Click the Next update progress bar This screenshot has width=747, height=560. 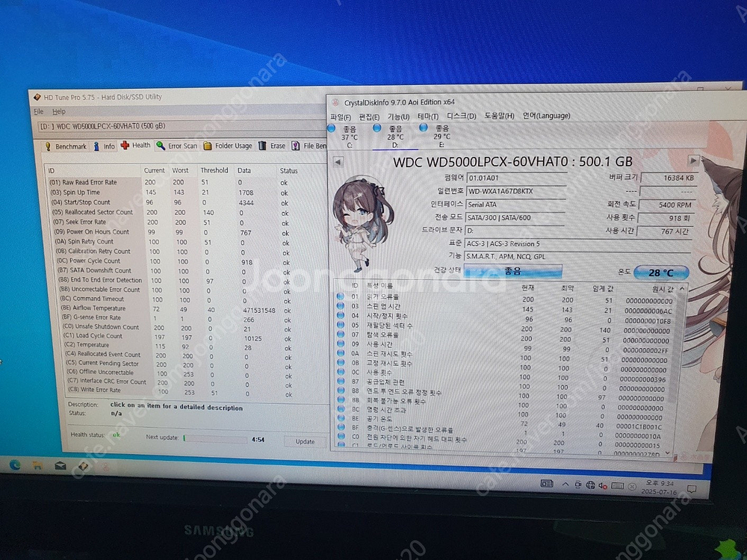215,438
